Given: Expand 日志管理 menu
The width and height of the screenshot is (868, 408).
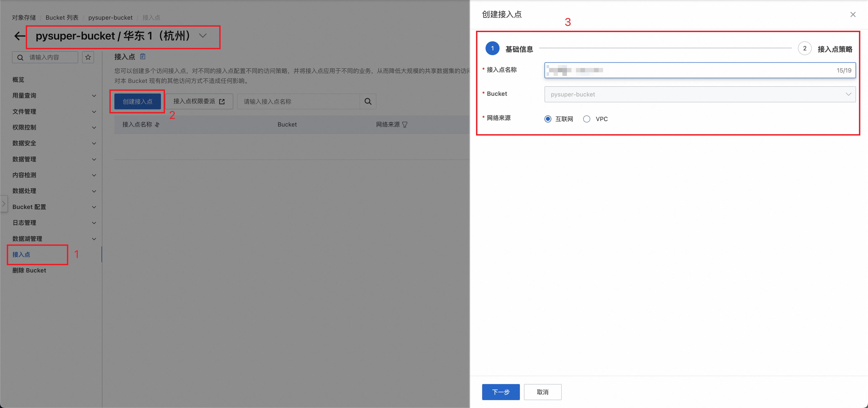Looking at the screenshot, I should [54, 223].
